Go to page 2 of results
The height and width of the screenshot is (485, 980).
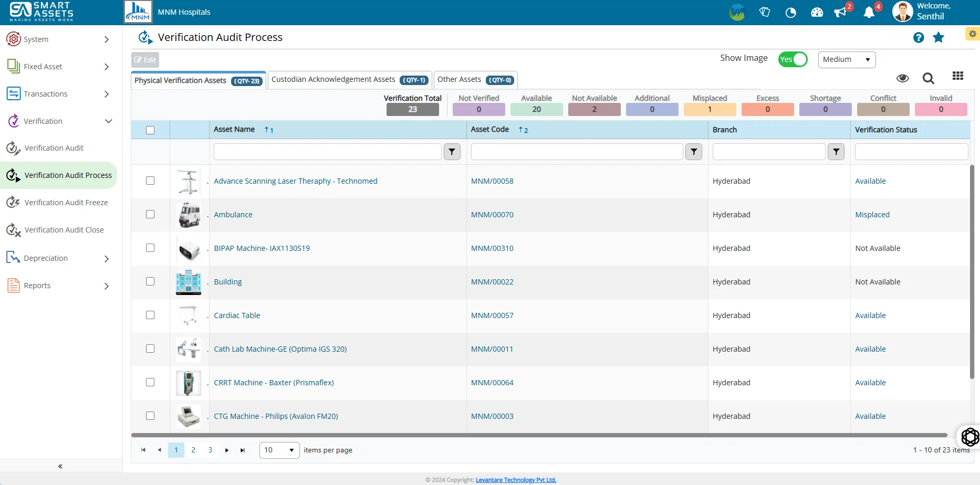193,450
